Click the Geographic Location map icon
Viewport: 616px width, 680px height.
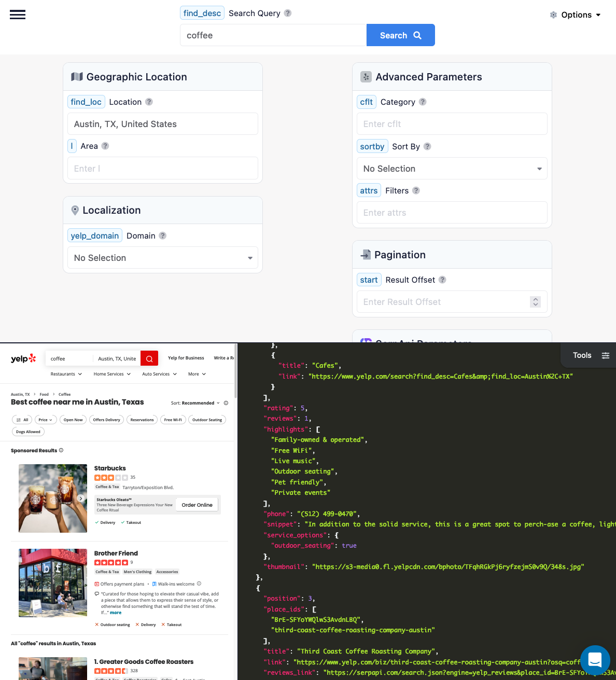click(77, 77)
